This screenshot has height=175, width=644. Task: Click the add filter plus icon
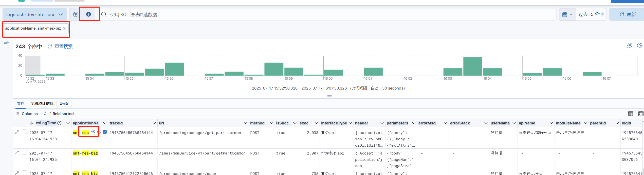88,14
